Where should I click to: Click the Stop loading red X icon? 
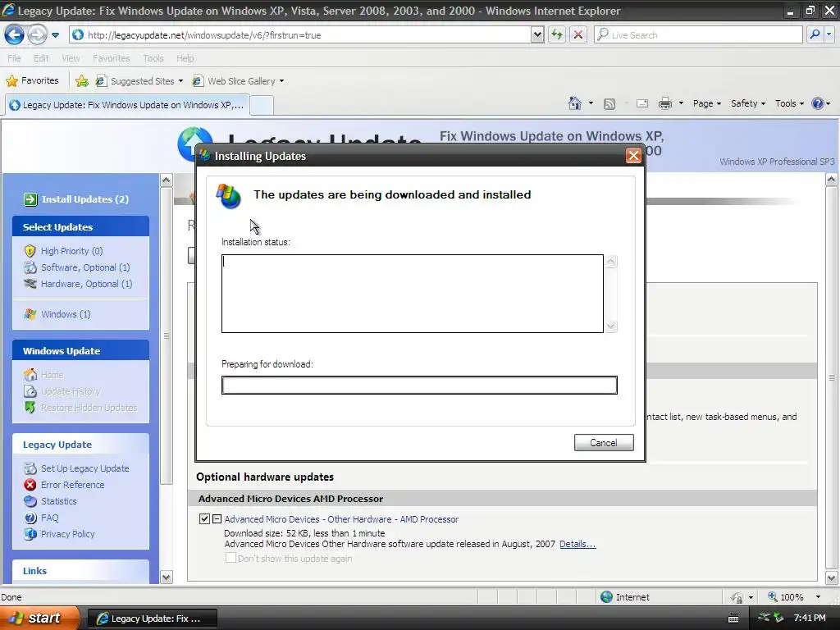(x=578, y=35)
